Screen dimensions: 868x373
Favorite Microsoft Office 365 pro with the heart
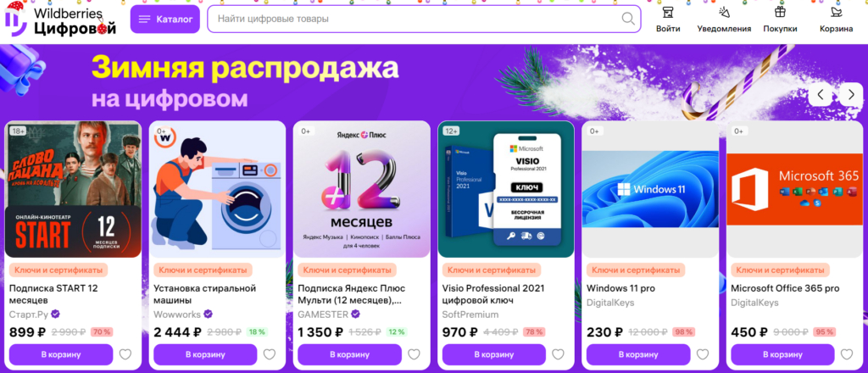coord(847,354)
